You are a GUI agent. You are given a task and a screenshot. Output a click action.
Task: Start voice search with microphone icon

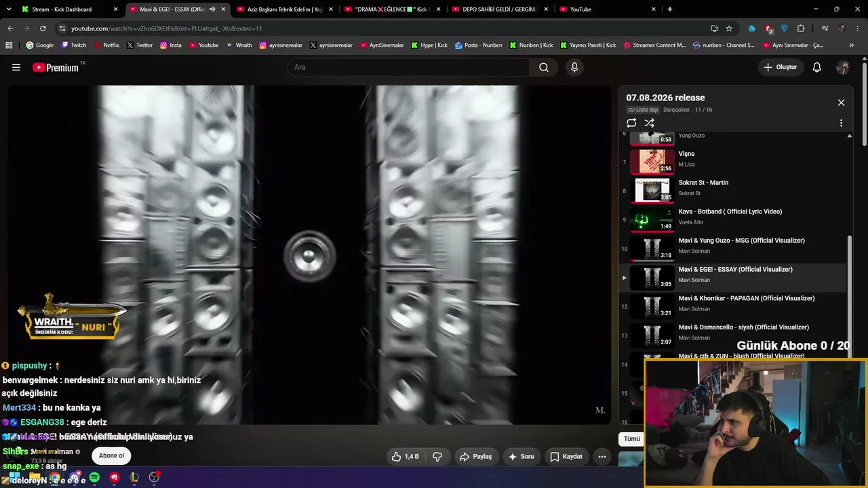click(x=574, y=67)
